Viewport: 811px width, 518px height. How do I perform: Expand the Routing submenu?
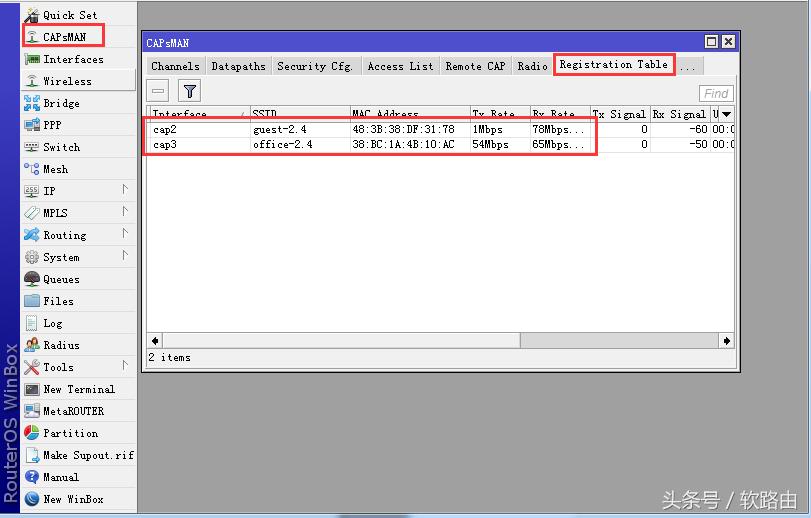(125, 234)
